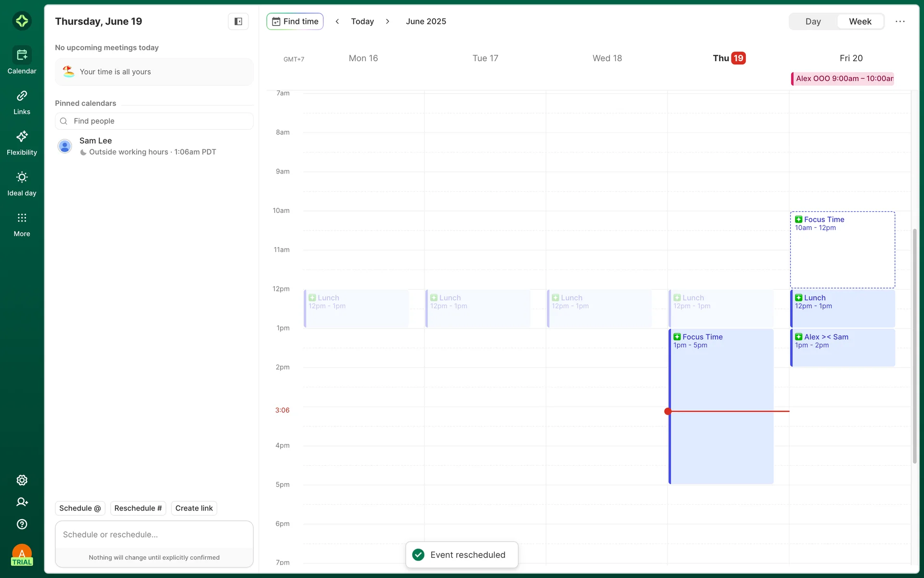Click the Find time button

[295, 21]
